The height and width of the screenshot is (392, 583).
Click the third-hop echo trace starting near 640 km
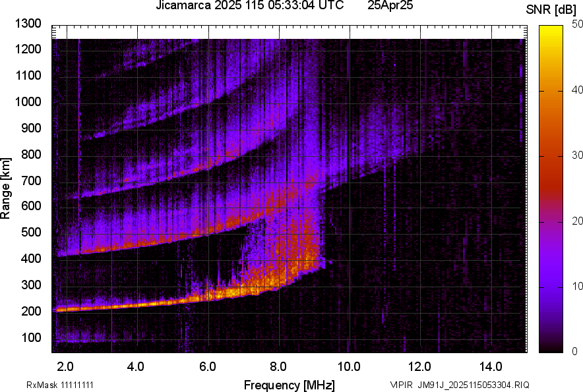tap(168, 181)
